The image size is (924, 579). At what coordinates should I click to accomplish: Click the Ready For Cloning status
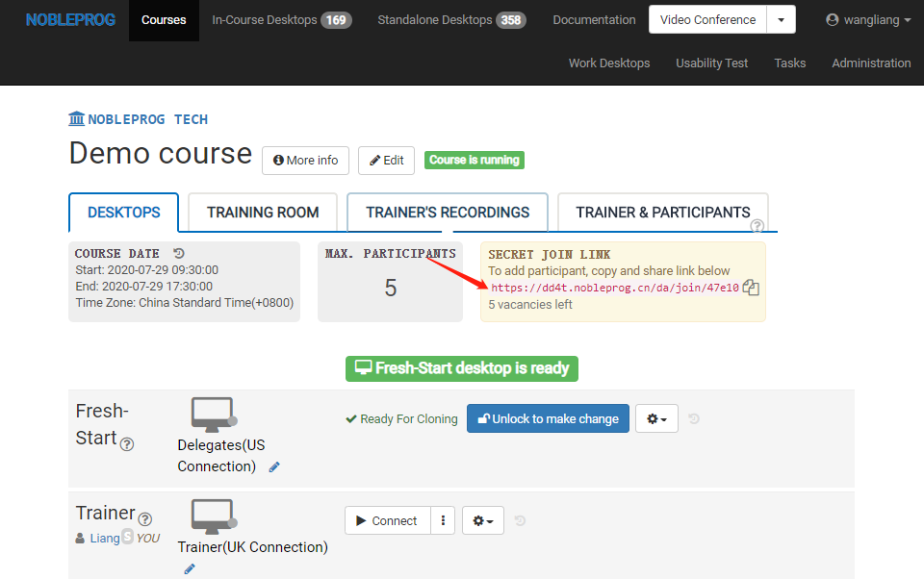pos(402,418)
